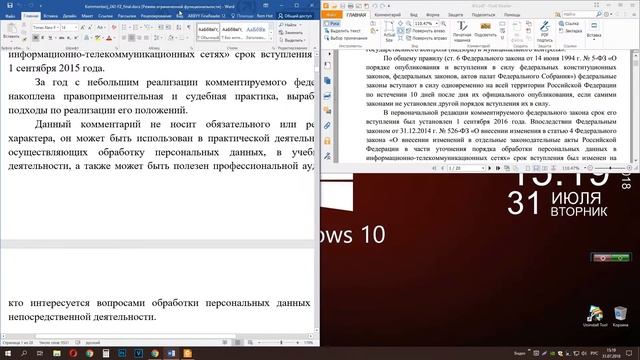640x360 pixels.
Task: Clear all formatting icon in Word
Action: coord(114,27)
